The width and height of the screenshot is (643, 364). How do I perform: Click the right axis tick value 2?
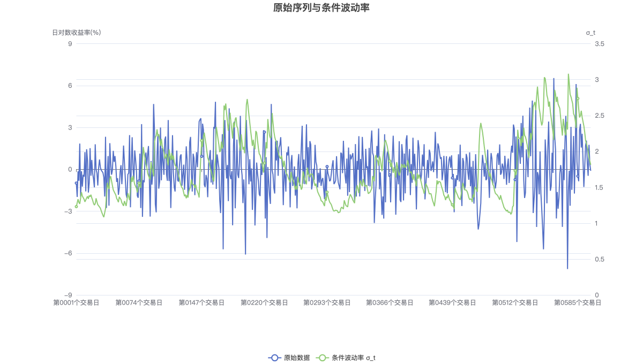pos(597,151)
